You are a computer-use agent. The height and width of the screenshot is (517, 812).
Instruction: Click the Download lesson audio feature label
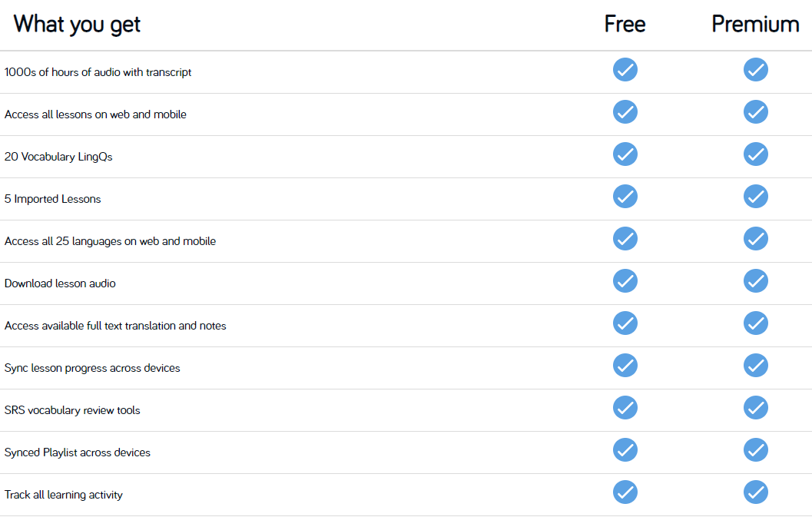(60, 283)
